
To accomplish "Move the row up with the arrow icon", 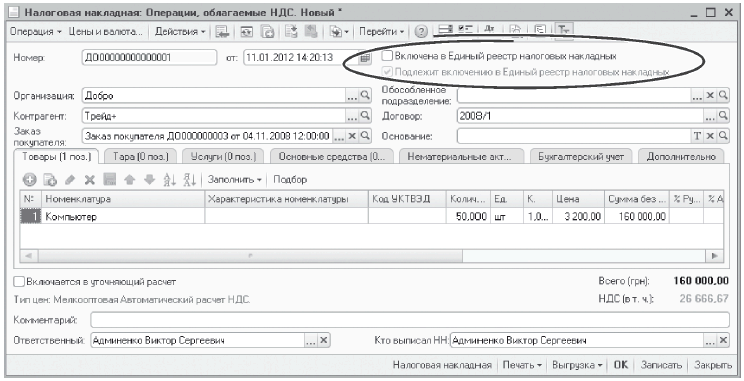I will (x=130, y=180).
